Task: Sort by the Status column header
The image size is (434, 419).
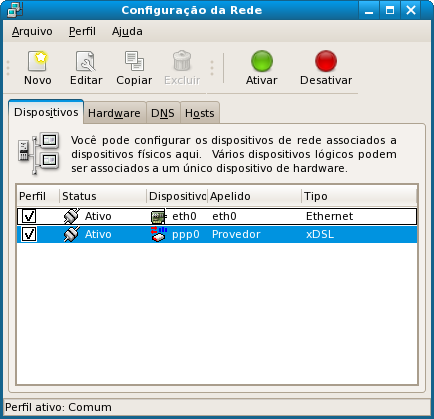Action: click(103, 196)
